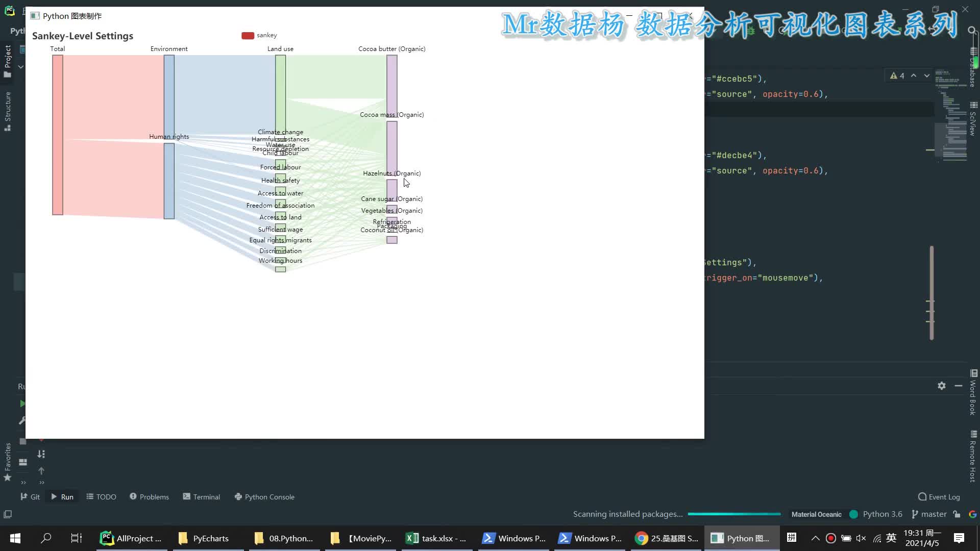Click the scanning installed packages progress bar
980x551 pixels.
pos(735,514)
